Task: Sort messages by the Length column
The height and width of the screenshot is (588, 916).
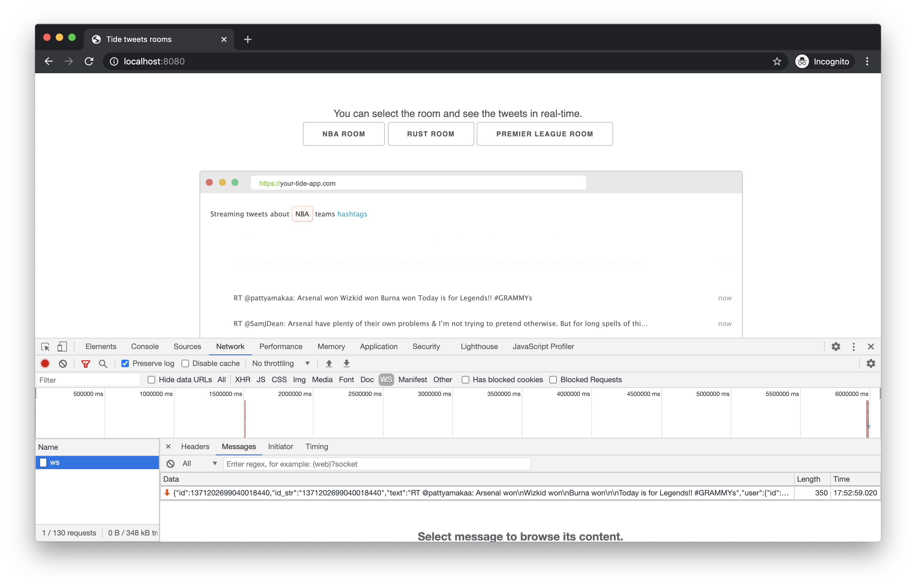Action: pos(812,479)
